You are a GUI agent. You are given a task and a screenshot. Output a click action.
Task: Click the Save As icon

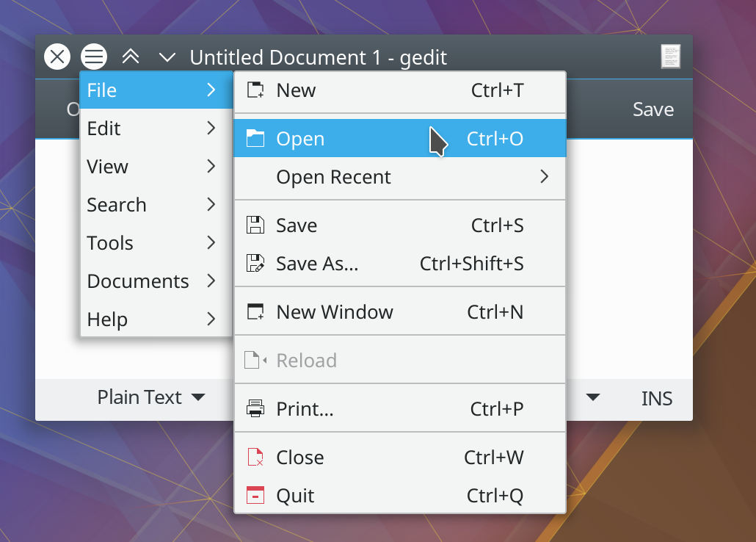(x=255, y=263)
